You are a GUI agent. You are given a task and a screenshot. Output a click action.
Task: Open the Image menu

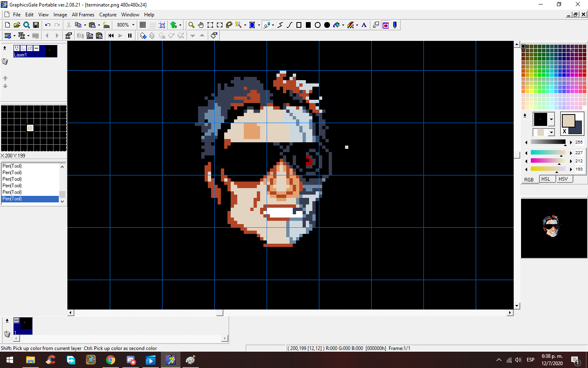point(60,14)
